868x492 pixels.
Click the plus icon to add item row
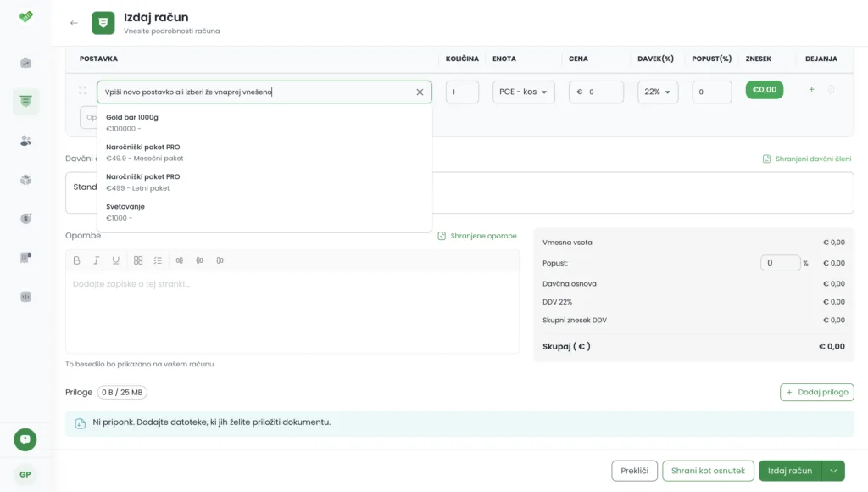pyautogui.click(x=811, y=89)
